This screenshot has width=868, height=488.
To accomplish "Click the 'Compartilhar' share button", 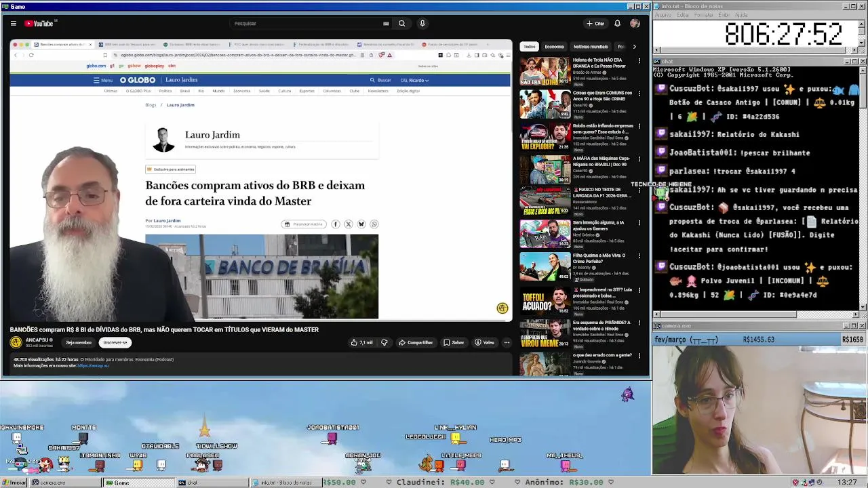I will pyautogui.click(x=416, y=342).
